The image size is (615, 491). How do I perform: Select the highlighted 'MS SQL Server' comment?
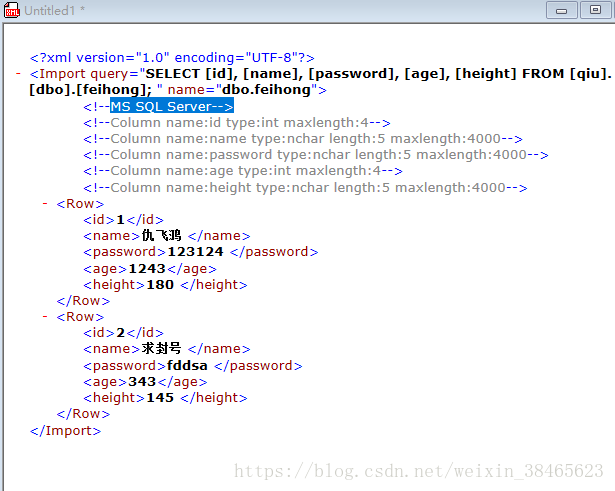(x=172, y=106)
